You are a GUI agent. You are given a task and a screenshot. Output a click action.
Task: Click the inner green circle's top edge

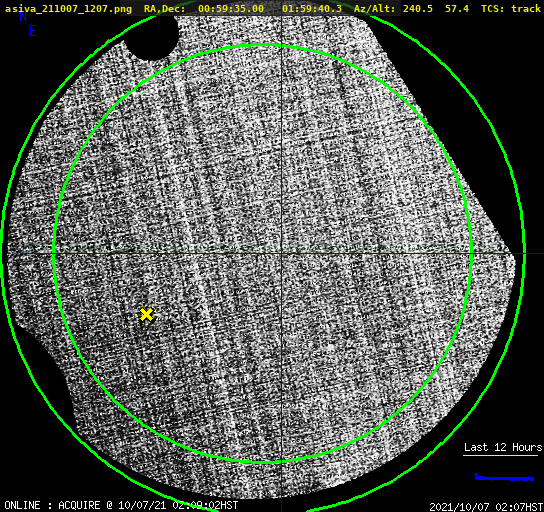coord(263,45)
